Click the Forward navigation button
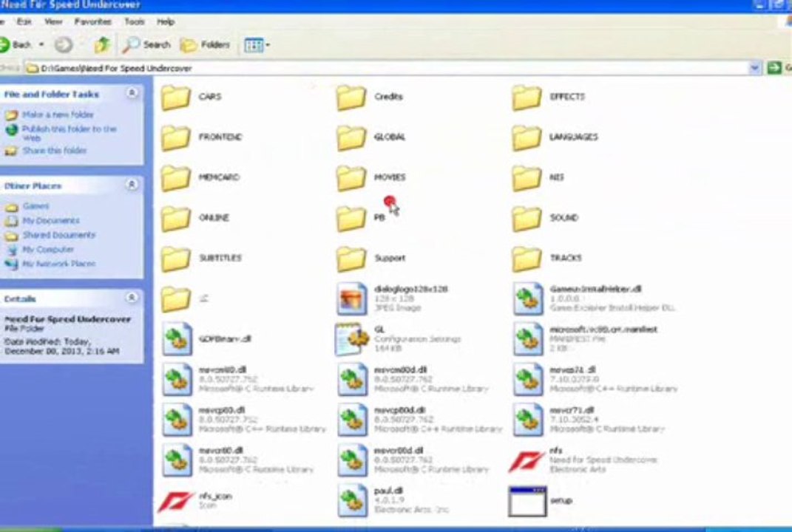Viewport: 792px width, 532px height. tap(64, 45)
